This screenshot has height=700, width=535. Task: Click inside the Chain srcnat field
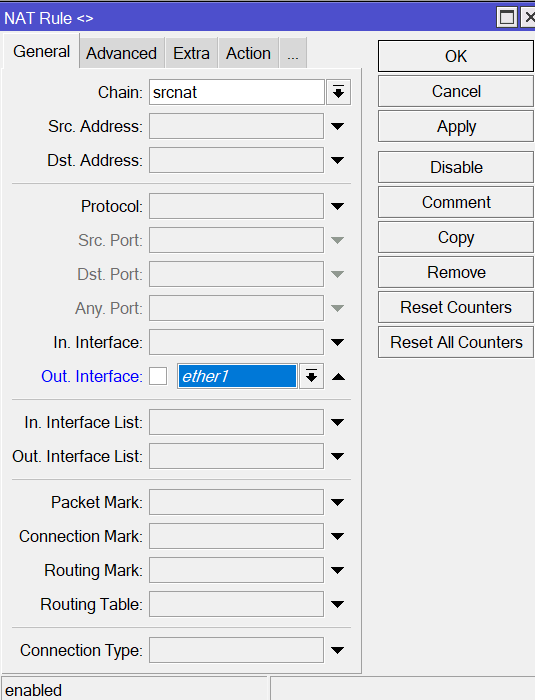[237, 92]
